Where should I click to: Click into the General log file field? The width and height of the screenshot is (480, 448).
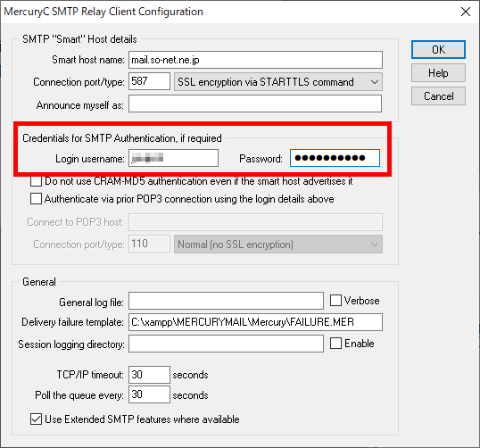(226, 301)
